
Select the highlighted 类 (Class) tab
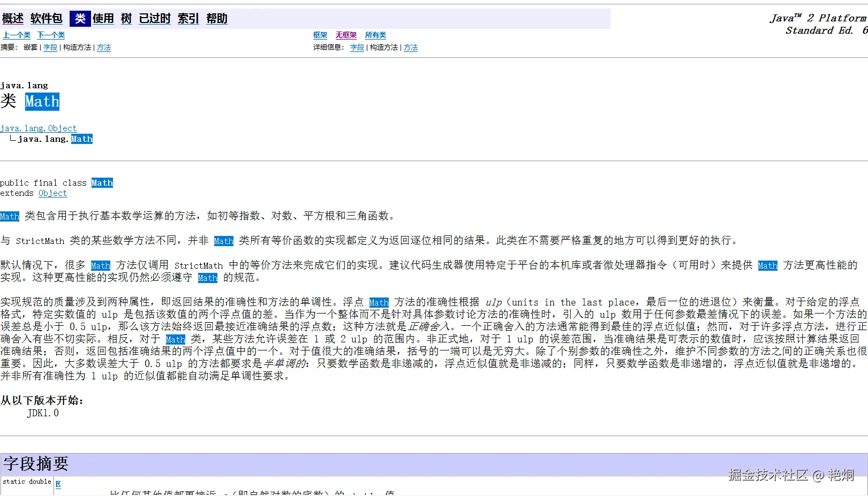click(x=80, y=18)
